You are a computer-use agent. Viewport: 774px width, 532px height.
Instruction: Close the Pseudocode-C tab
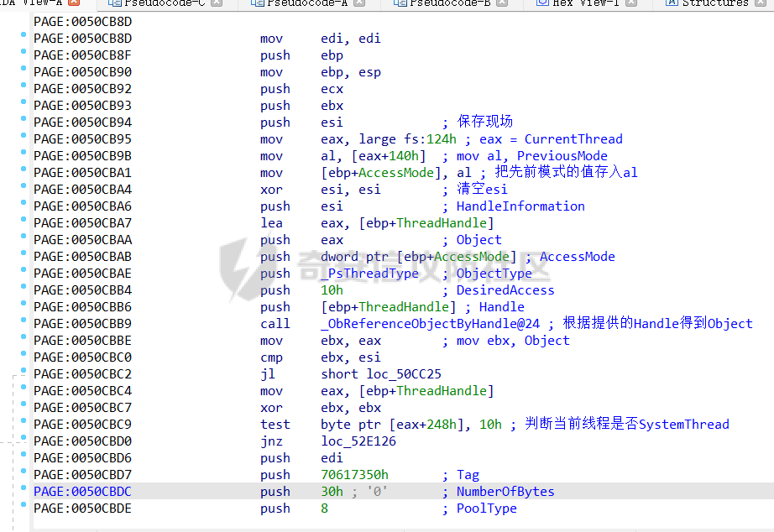(x=217, y=3)
